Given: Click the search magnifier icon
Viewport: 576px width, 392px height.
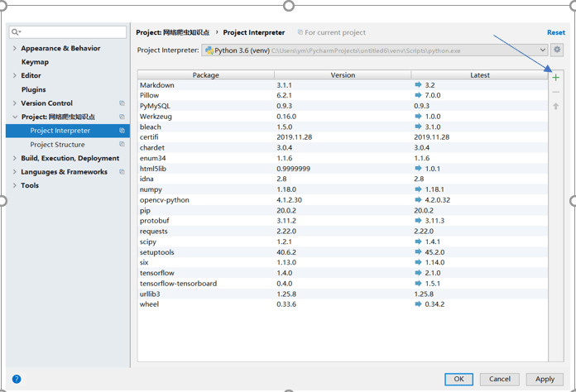Looking at the screenshot, I should pyautogui.click(x=16, y=32).
